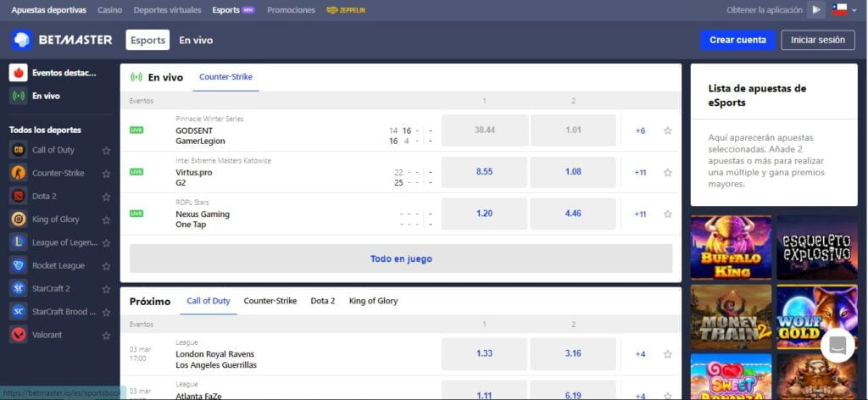Select the Valorant game icon
The height and width of the screenshot is (400, 868).
click(x=18, y=335)
